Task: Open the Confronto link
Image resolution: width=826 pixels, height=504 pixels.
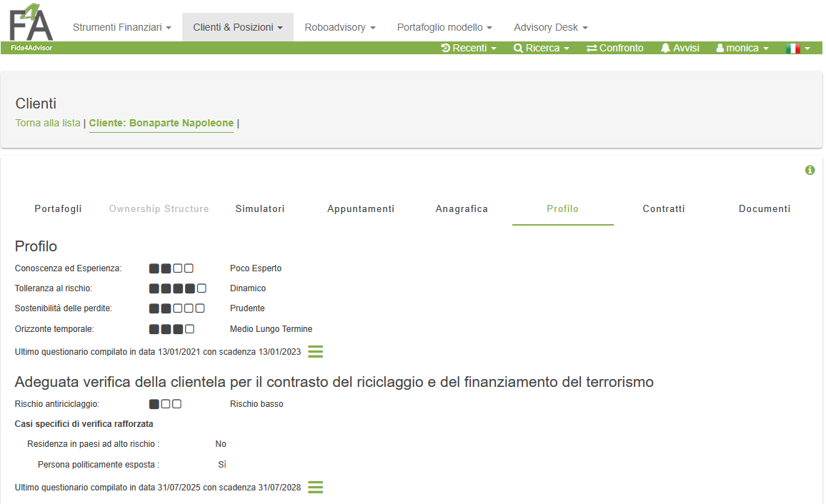Action: tap(621, 48)
